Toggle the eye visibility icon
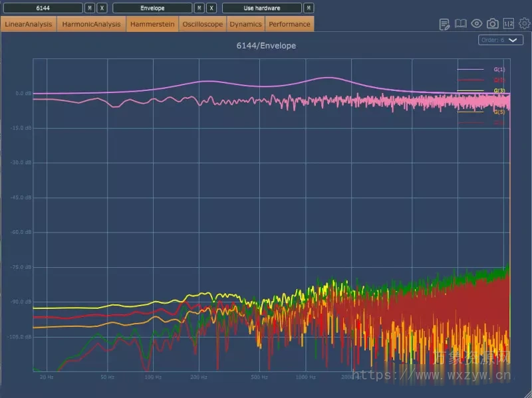Viewport: 532px width, 398px height. (477, 24)
